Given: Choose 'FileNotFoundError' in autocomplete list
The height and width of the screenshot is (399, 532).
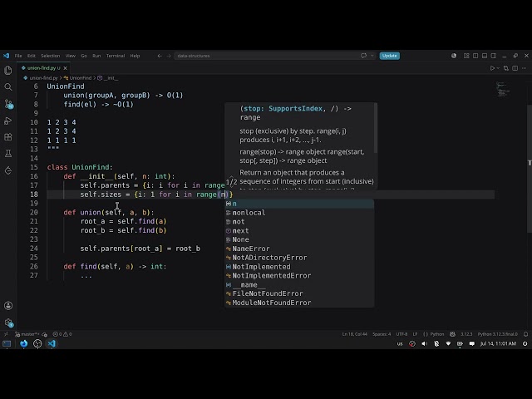Looking at the screenshot, I should pos(299,293).
